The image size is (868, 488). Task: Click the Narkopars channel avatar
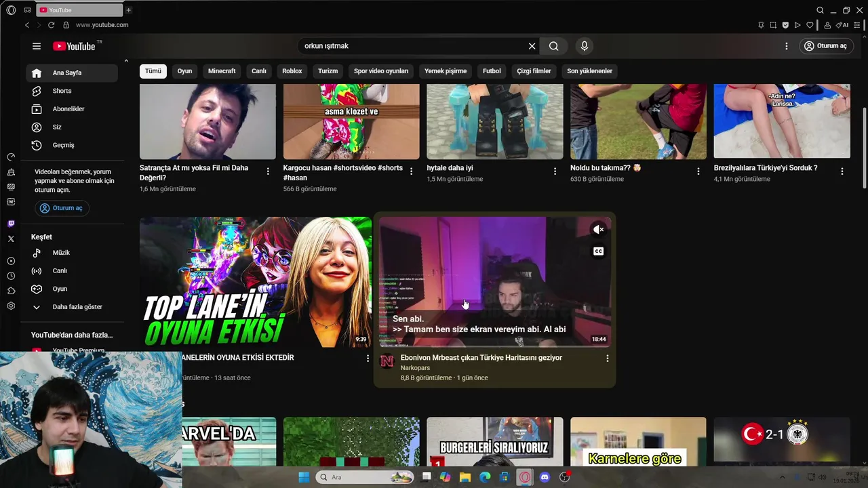pyautogui.click(x=387, y=361)
